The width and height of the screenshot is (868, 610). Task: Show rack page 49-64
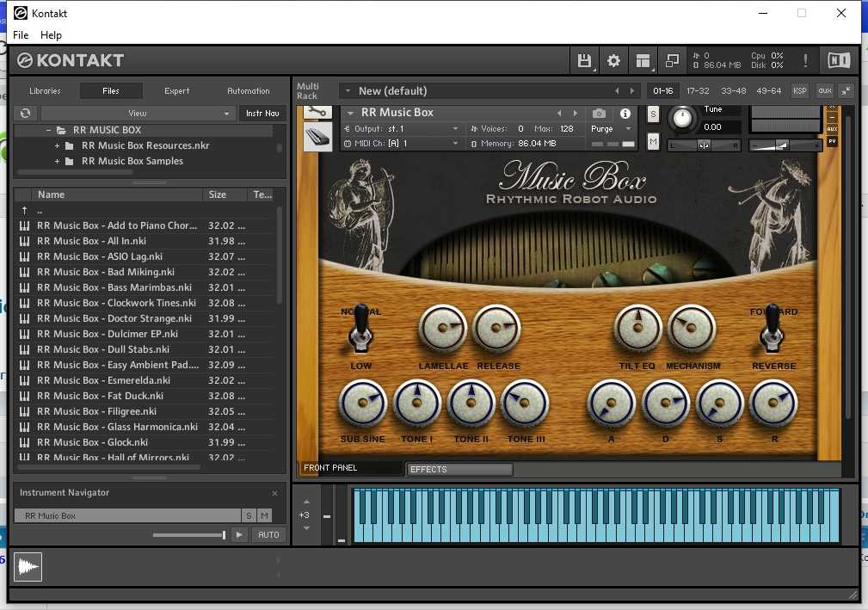coord(768,91)
